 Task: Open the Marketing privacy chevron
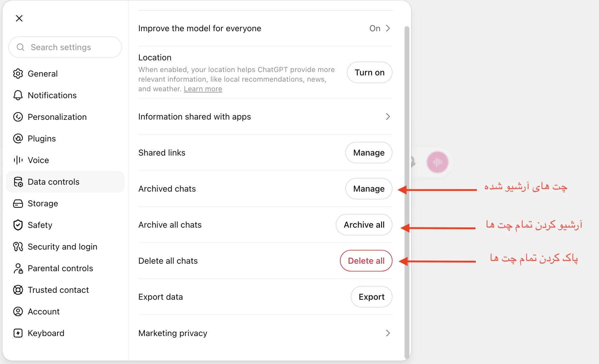pyautogui.click(x=388, y=333)
